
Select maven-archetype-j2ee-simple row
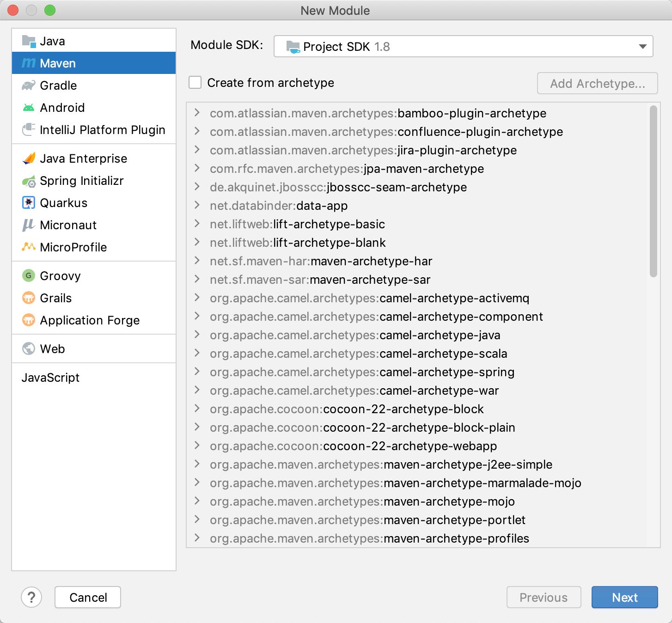422,464
